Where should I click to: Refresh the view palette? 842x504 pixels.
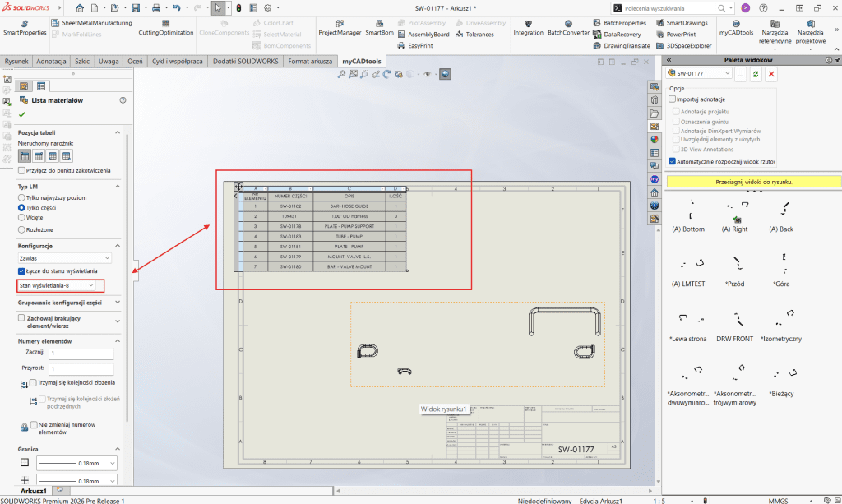(756, 75)
